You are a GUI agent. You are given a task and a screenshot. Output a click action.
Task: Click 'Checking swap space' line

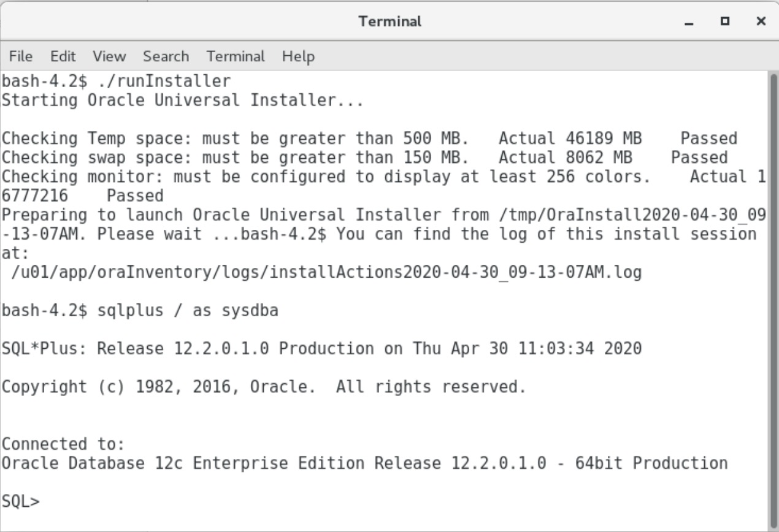(364, 158)
